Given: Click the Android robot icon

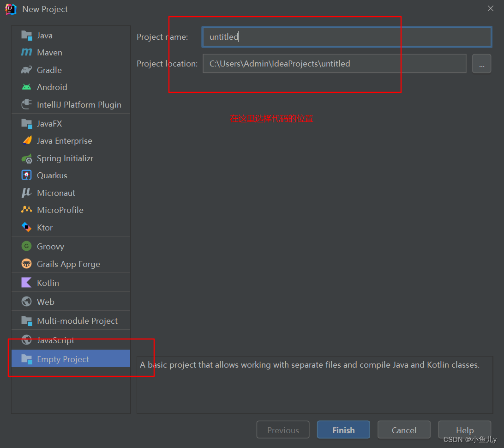Looking at the screenshot, I should (x=27, y=87).
